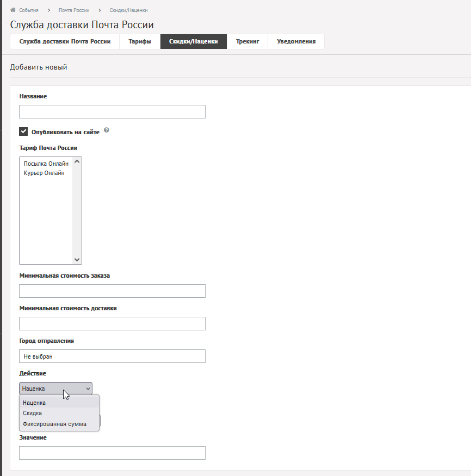
Task: Focus the Название input field
Action: 112,112
